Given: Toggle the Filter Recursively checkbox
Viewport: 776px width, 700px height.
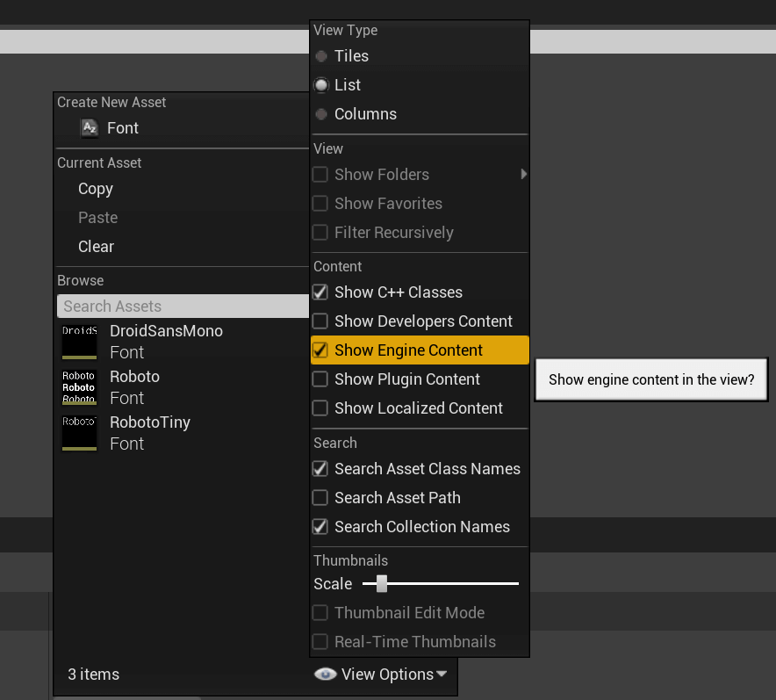Looking at the screenshot, I should [x=320, y=232].
